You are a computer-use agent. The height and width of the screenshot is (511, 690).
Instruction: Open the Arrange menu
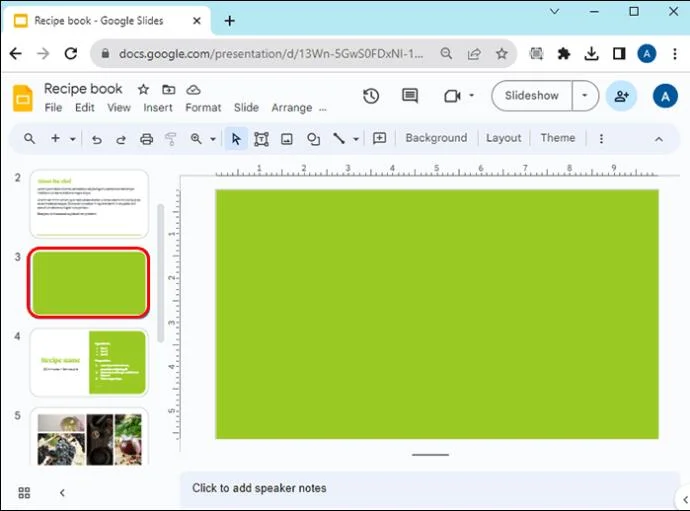[x=291, y=107]
